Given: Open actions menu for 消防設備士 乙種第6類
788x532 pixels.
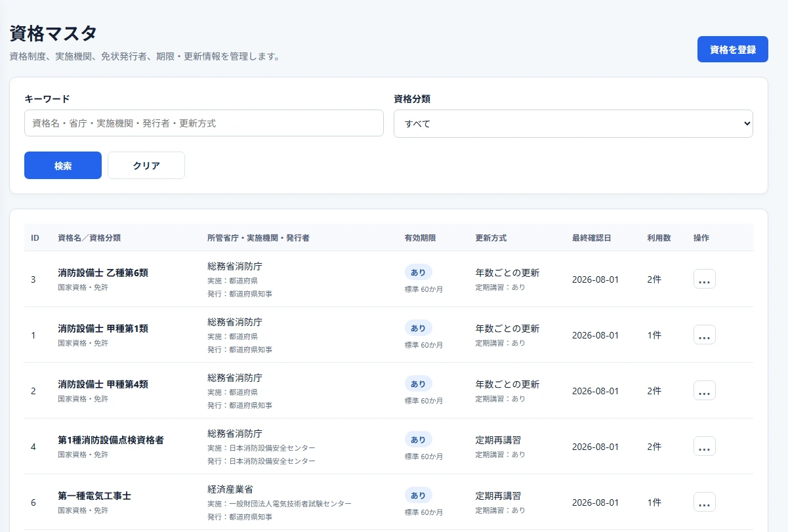Looking at the screenshot, I should [x=704, y=279].
